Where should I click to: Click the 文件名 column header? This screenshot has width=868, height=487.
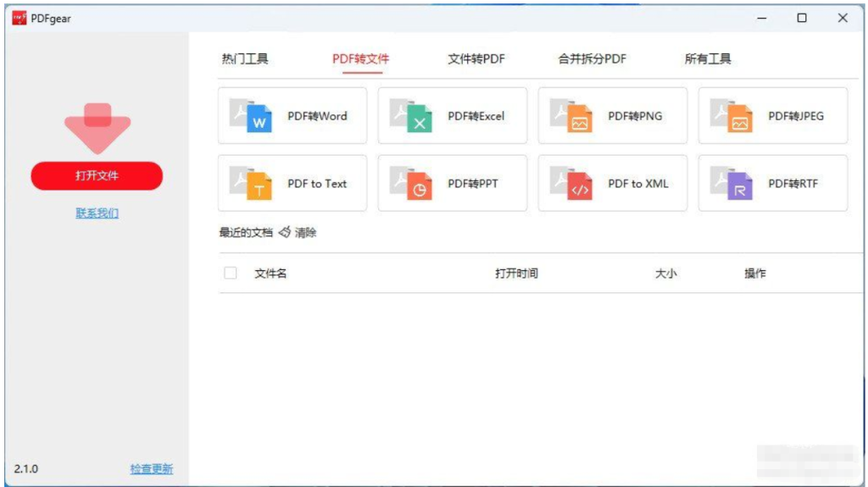[x=270, y=274]
